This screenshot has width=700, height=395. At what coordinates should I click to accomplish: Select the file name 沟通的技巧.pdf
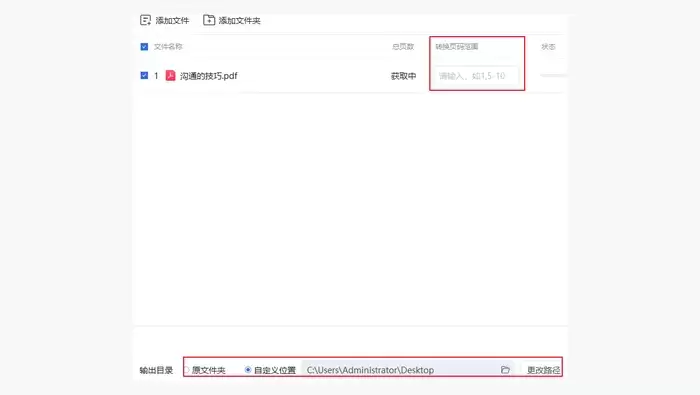208,76
